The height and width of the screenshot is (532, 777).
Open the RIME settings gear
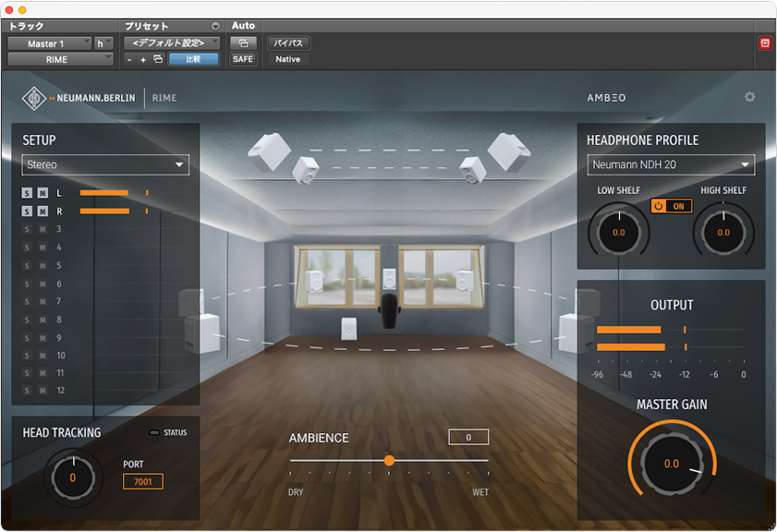click(749, 97)
